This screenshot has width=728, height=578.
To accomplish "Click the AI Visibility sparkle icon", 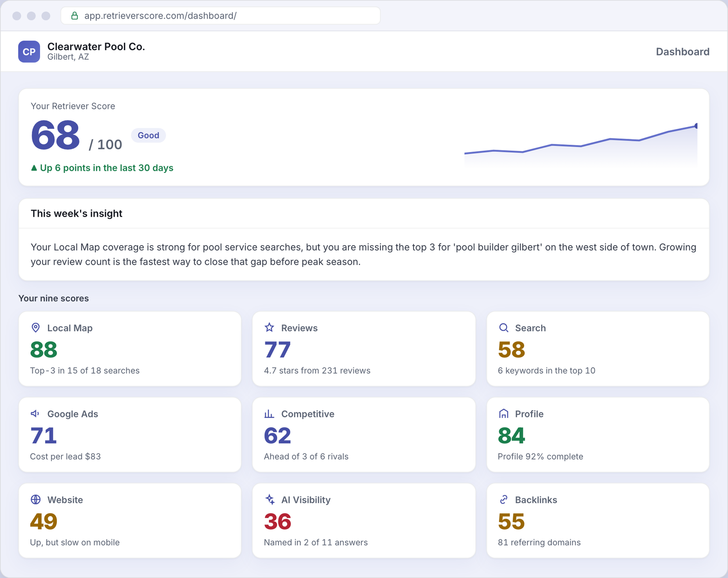I will 269,500.
